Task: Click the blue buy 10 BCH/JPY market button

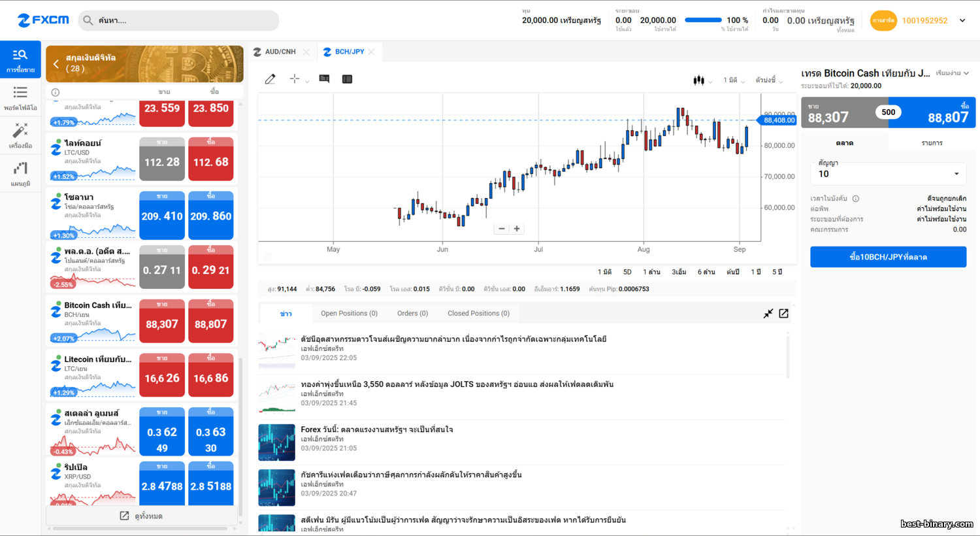Action: (x=888, y=257)
